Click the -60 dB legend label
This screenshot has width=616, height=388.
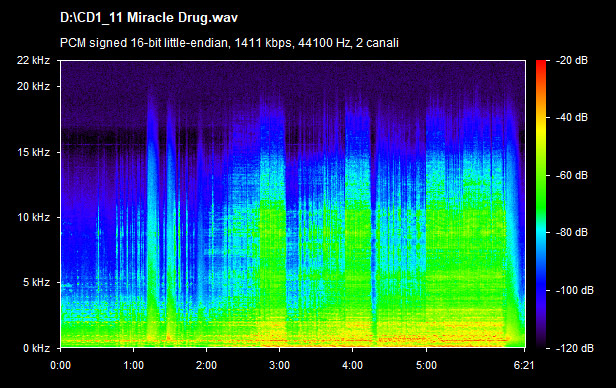[x=572, y=175]
